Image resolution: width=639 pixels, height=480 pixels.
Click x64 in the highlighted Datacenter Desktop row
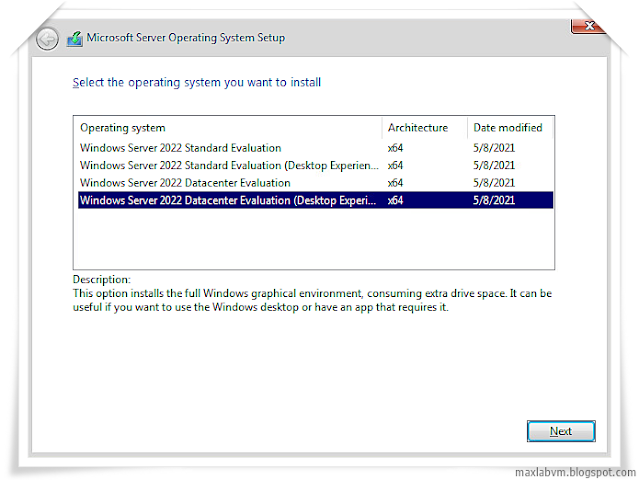point(395,200)
